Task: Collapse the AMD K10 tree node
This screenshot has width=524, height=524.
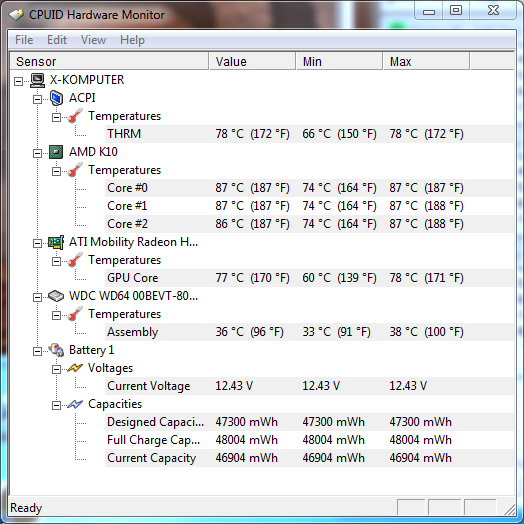Action: (x=37, y=153)
